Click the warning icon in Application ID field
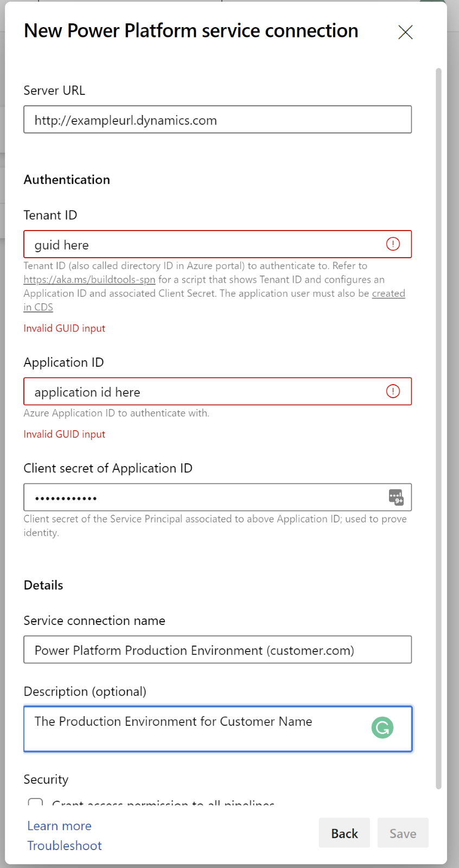459x868 pixels. pos(393,391)
